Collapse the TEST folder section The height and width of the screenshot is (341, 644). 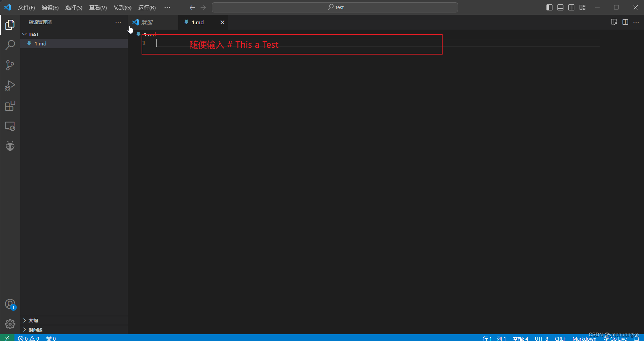(74, 34)
